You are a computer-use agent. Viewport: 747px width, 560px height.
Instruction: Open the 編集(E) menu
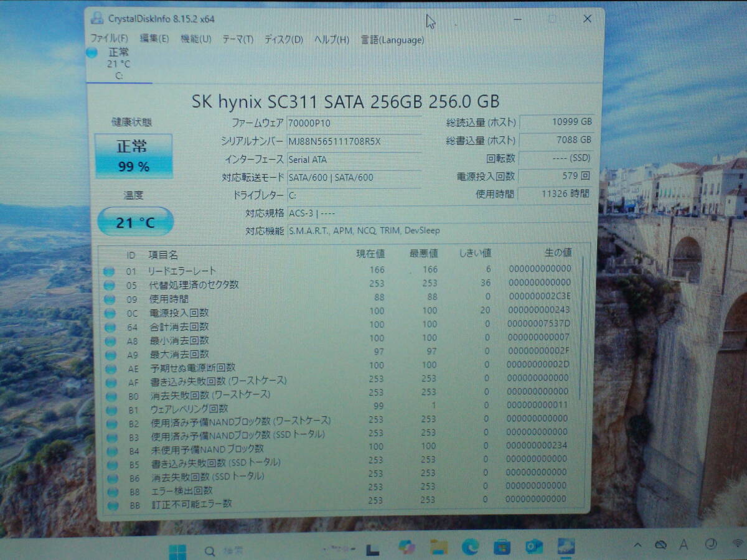[x=154, y=39]
